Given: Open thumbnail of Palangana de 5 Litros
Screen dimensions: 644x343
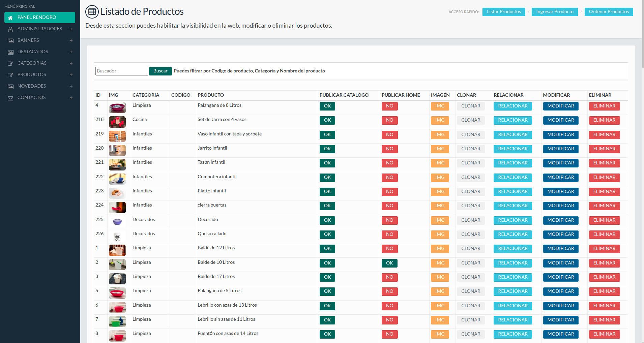Looking at the screenshot, I should 117,293.
